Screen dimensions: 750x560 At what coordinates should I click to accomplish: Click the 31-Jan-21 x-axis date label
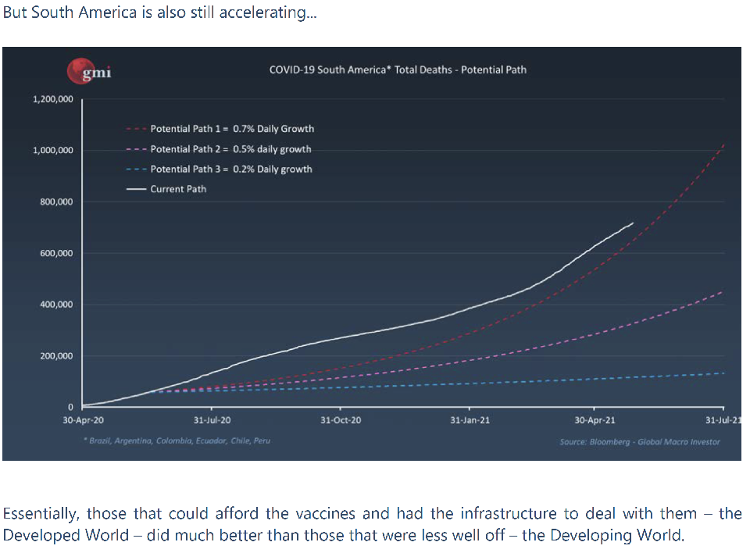[x=470, y=420]
